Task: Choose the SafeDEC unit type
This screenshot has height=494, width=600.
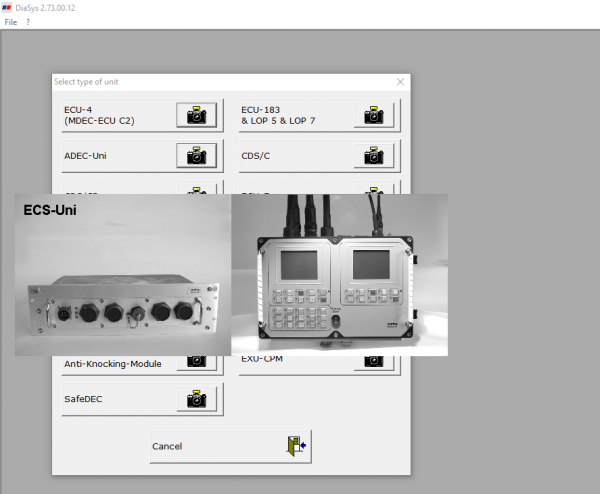Action: (112, 399)
